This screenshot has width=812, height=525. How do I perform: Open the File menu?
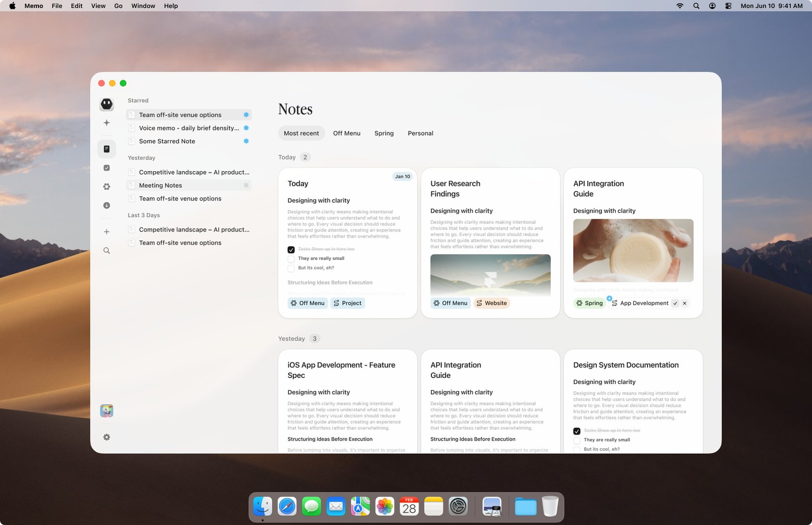(x=57, y=6)
